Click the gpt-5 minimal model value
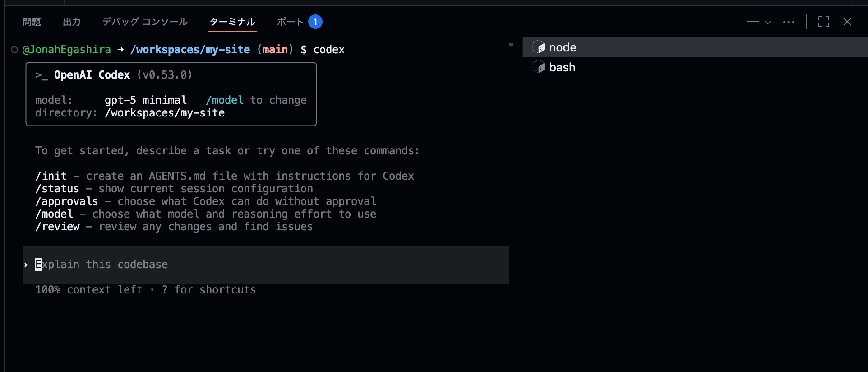868x372 pixels. click(x=146, y=100)
